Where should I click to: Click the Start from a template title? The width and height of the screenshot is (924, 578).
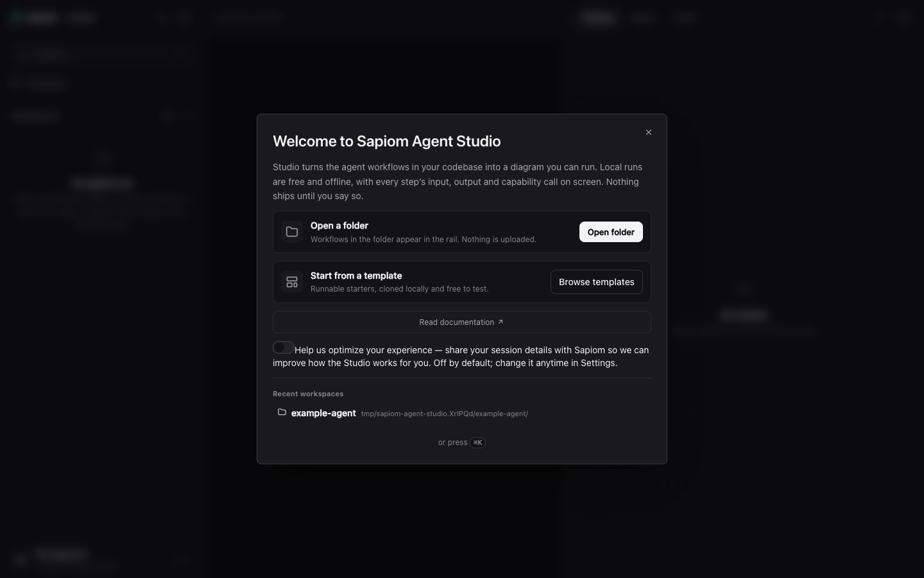(356, 276)
